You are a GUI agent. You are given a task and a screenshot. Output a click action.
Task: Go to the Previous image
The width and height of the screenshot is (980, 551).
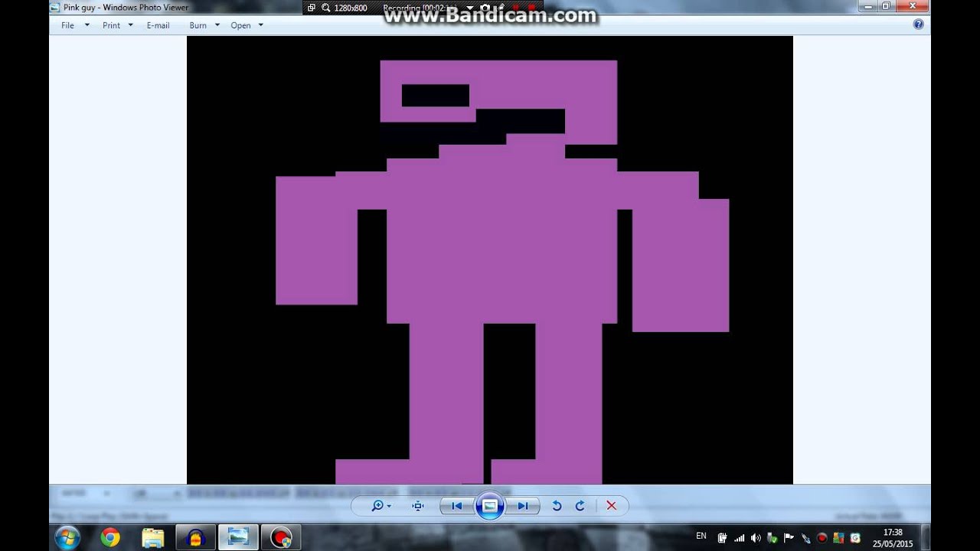(x=456, y=506)
